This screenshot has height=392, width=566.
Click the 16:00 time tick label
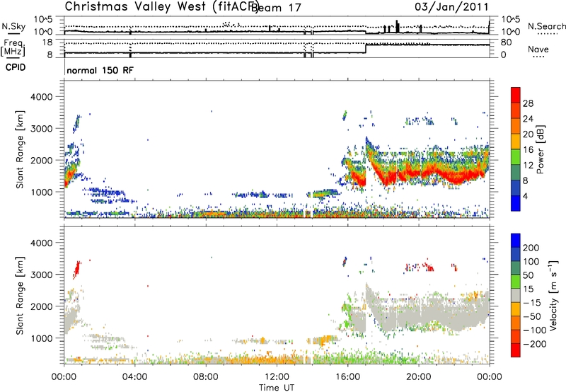[x=347, y=377]
